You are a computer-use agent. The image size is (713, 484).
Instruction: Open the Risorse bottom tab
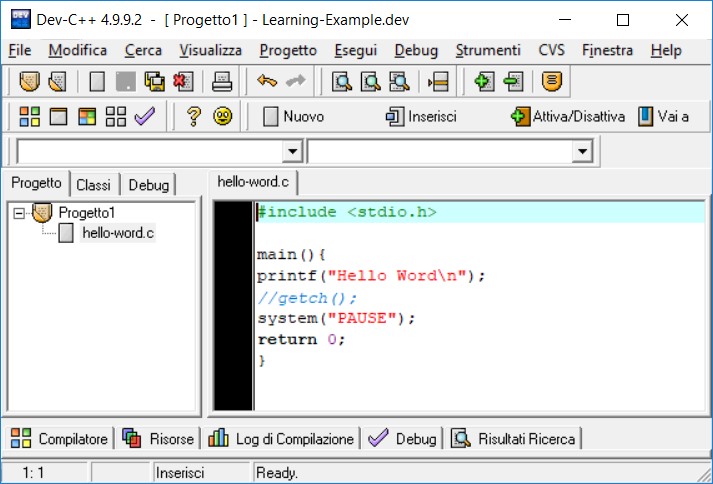158,439
